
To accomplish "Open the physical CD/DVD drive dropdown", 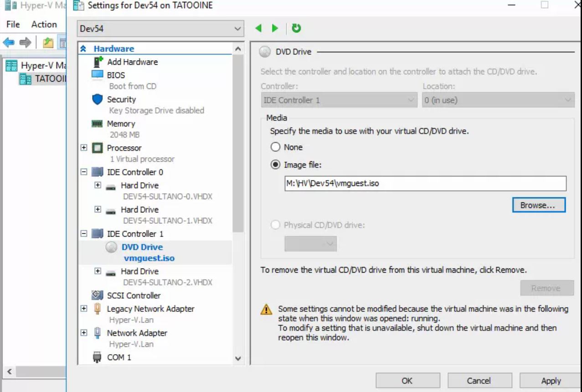I will (311, 244).
